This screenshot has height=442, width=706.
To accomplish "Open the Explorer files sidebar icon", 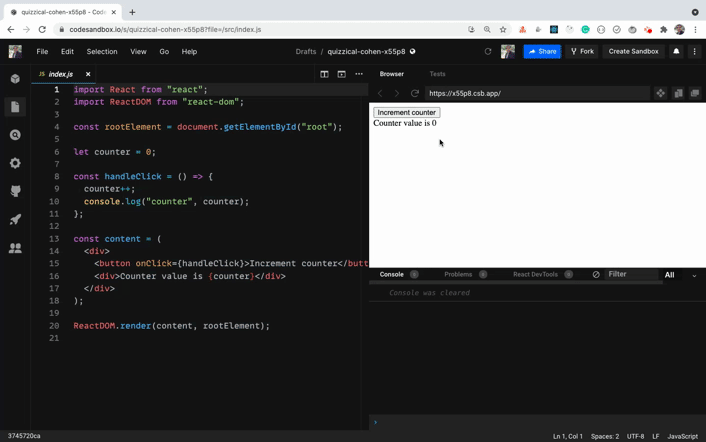I will (15, 107).
